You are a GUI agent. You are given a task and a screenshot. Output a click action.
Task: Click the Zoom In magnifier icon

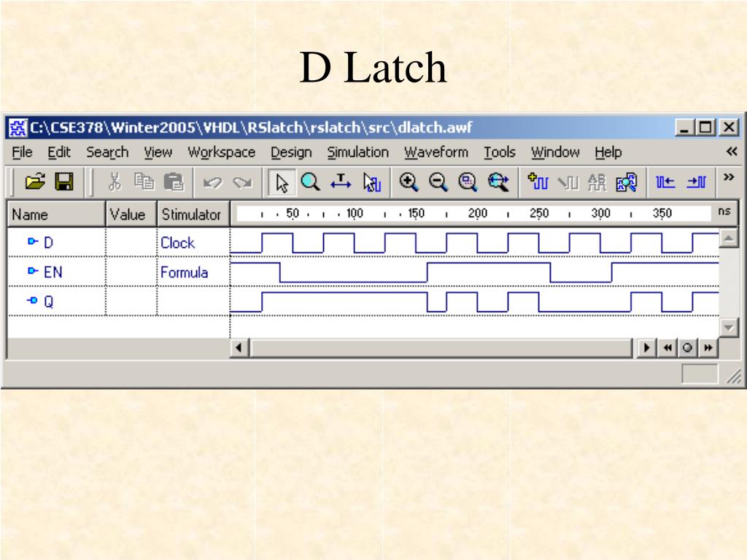tap(409, 182)
